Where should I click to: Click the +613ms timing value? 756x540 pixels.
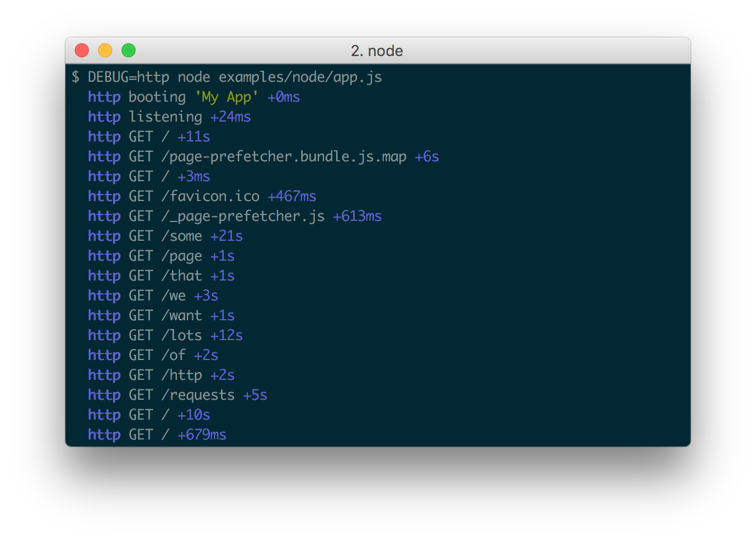coord(357,216)
